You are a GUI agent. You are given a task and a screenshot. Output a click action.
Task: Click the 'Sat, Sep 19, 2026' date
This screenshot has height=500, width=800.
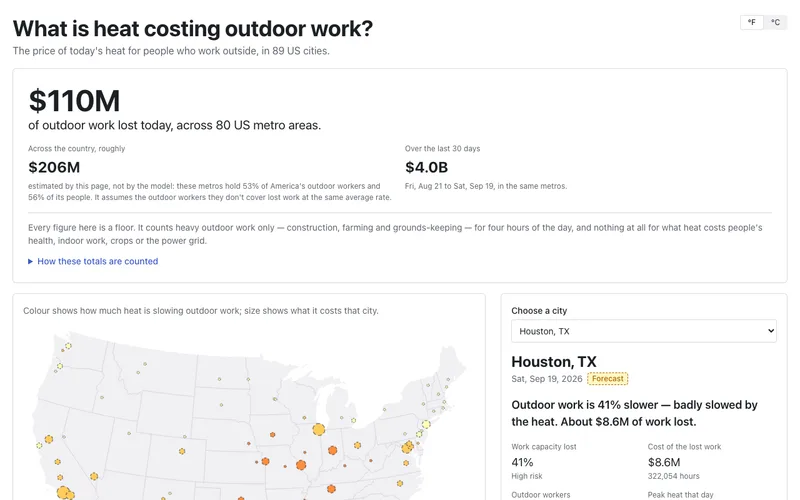pos(546,379)
